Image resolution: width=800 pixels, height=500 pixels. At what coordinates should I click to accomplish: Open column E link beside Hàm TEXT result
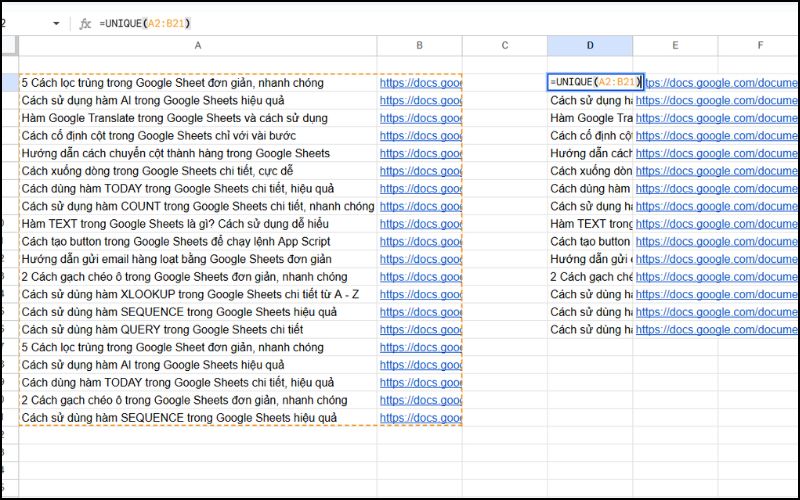(716, 224)
